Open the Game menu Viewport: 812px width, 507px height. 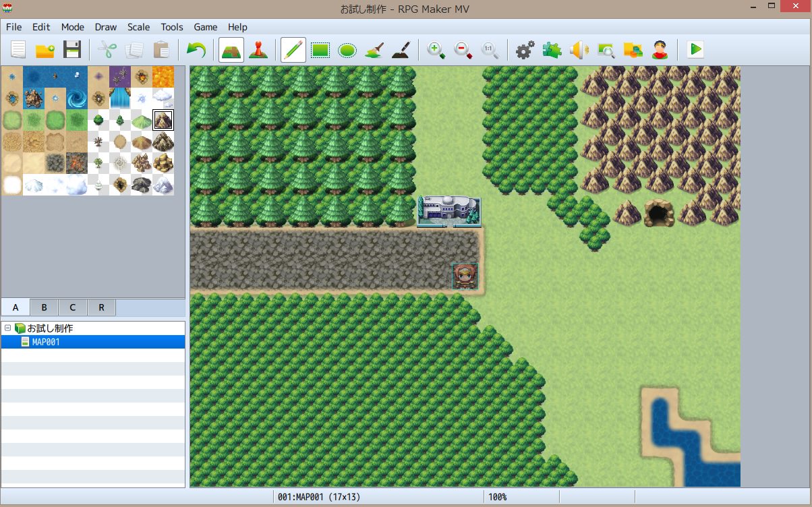point(206,27)
